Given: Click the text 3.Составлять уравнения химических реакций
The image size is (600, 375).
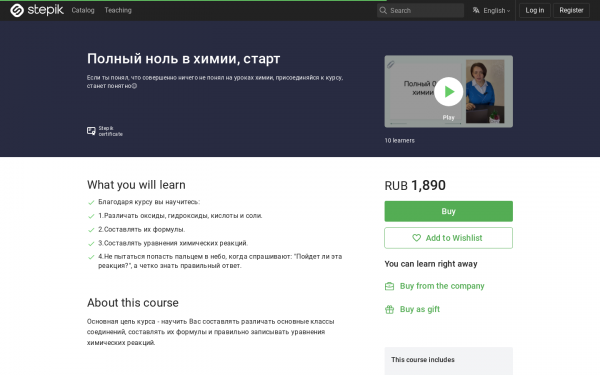Looking at the screenshot, I should coord(173,243).
